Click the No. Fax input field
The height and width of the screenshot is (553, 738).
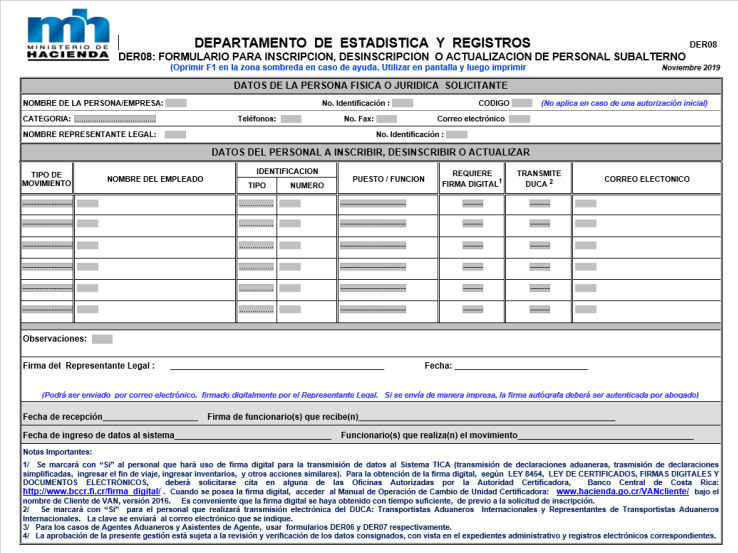tap(388, 119)
